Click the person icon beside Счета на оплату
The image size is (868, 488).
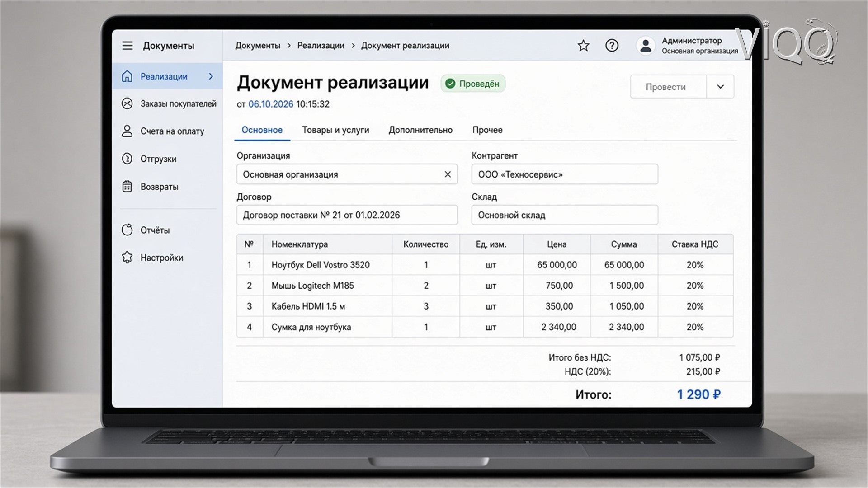click(127, 131)
